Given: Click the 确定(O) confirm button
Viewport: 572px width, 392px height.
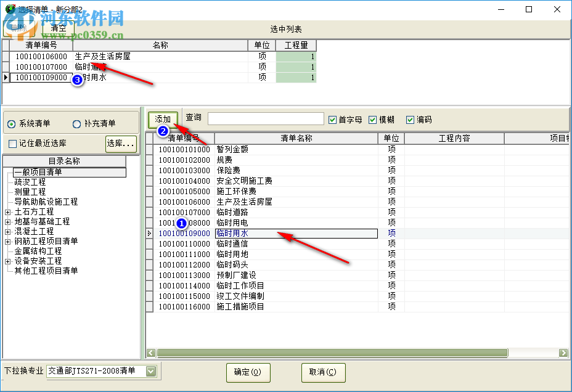Looking at the screenshot, I should [x=248, y=373].
